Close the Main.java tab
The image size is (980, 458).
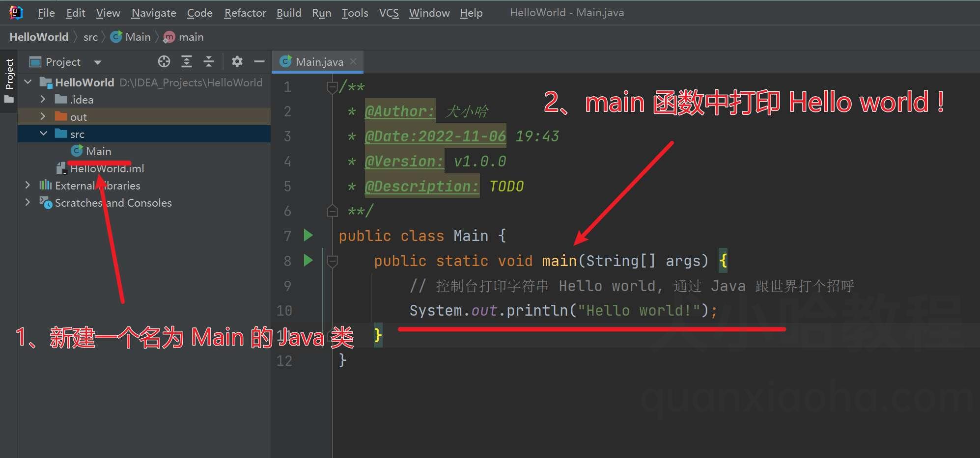[x=353, y=62]
